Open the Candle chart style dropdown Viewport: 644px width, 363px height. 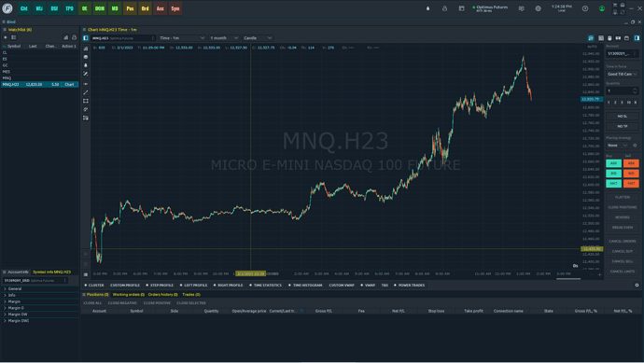(x=258, y=37)
